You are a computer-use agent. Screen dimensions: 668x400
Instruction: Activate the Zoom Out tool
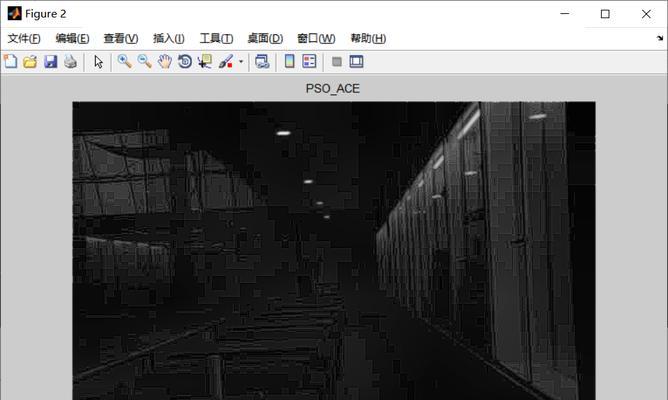[144, 62]
